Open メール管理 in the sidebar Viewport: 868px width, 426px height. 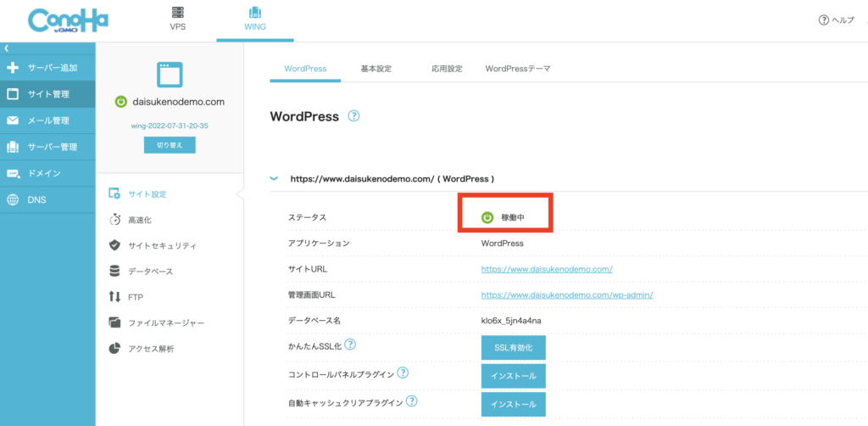47,121
